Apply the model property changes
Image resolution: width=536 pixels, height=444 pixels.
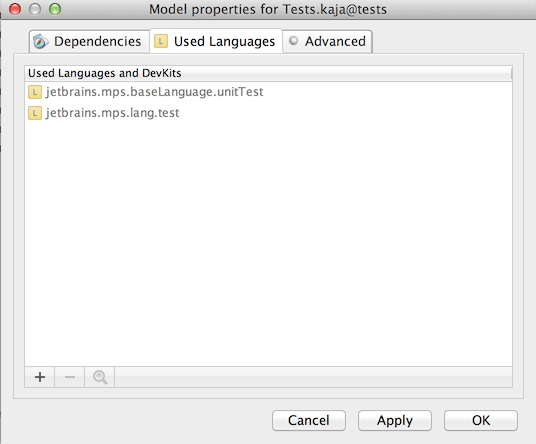395,420
